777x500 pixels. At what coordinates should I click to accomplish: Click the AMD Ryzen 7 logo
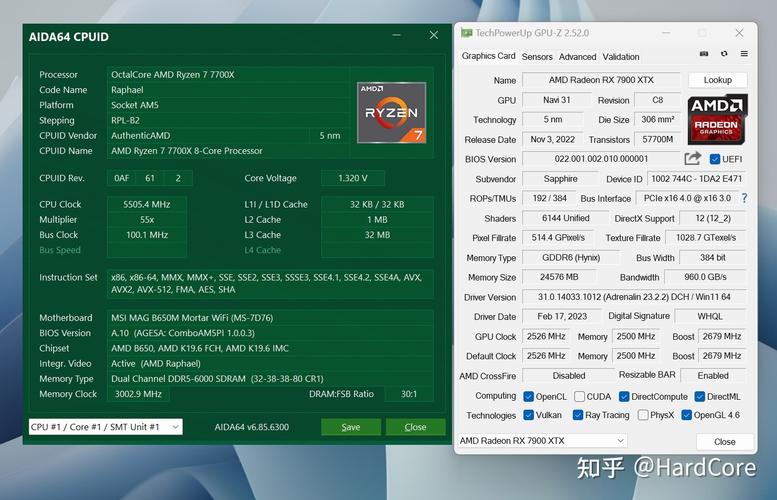[x=391, y=112]
